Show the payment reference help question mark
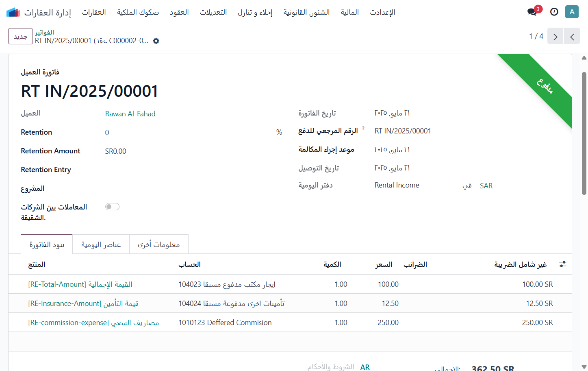The height and width of the screenshot is (371, 588). click(363, 129)
